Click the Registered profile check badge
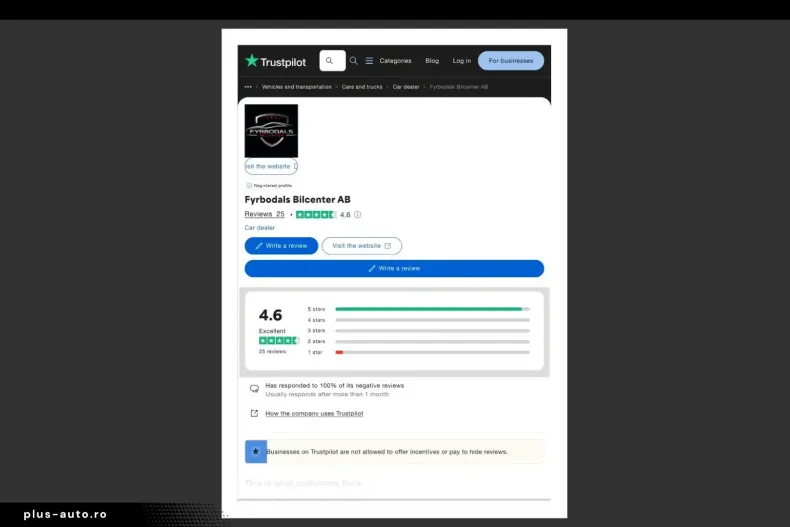The height and width of the screenshot is (527, 790). click(x=249, y=185)
